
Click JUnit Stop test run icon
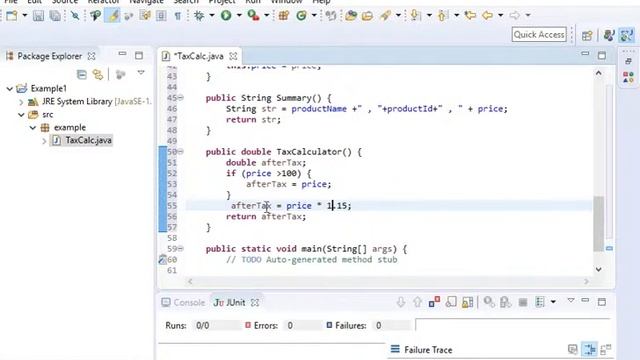523,302
